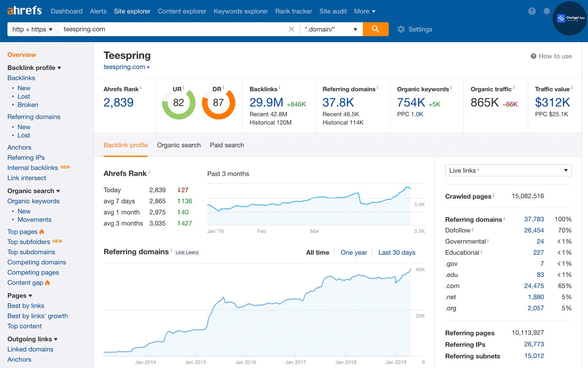Image resolution: width=588 pixels, height=368 pixels.
Task: Click info icon beside Ahrefs Rank metric
Action: point(140,87)
